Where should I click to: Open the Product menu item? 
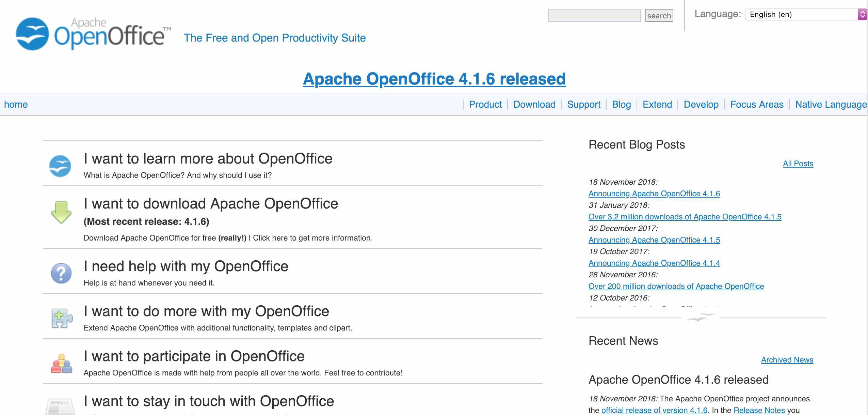pyautogui.click(x=485, y=104)
